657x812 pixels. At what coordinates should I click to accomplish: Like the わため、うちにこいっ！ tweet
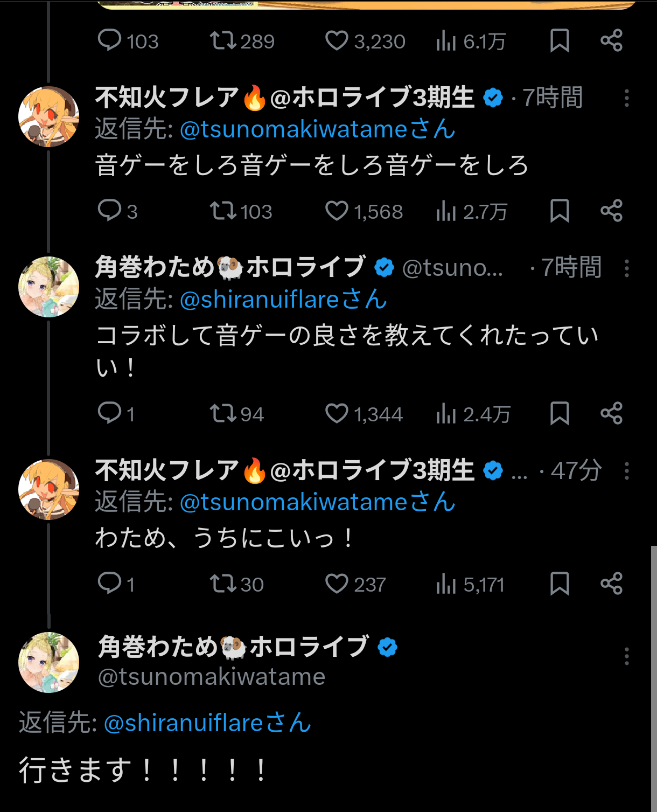point(337,584)
